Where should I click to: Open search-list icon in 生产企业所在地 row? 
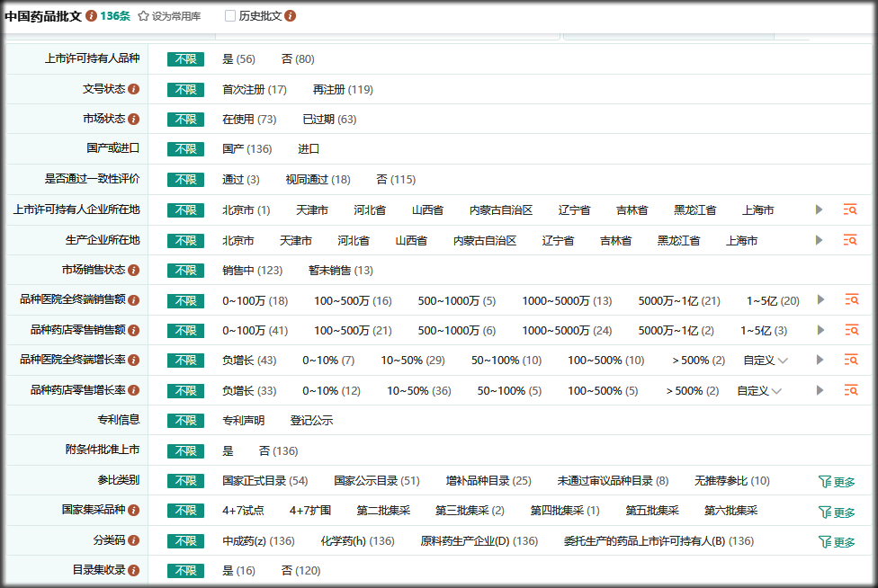pos(850,240)
